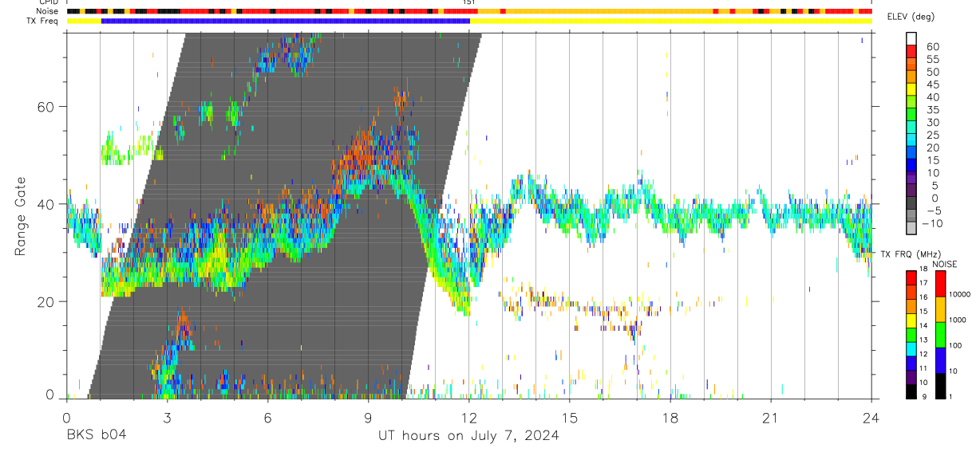Screen dimensions: 980x452
Task: Click the 'UT hours on July 7, 2024' axis title
Action: tap(468, 436)
